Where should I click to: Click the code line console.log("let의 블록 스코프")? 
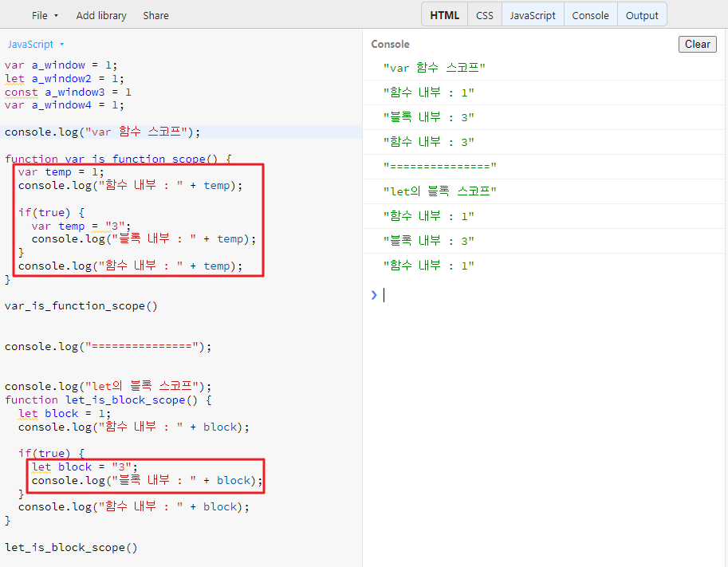point(108,386)
